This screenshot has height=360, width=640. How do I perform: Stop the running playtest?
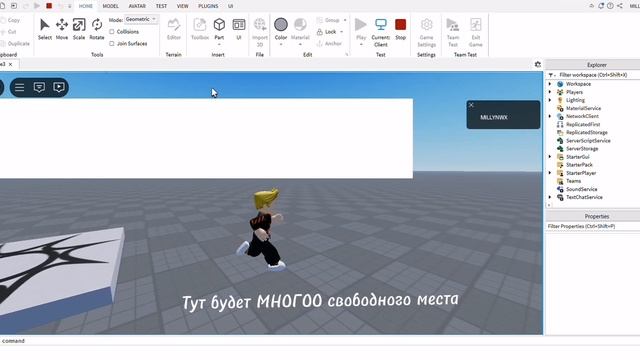[400, 29]
